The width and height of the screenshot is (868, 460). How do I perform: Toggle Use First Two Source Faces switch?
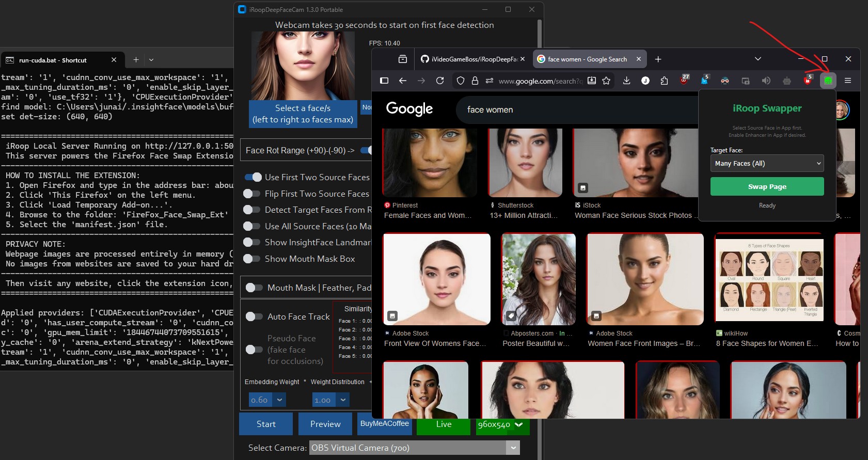coord(253,177)
